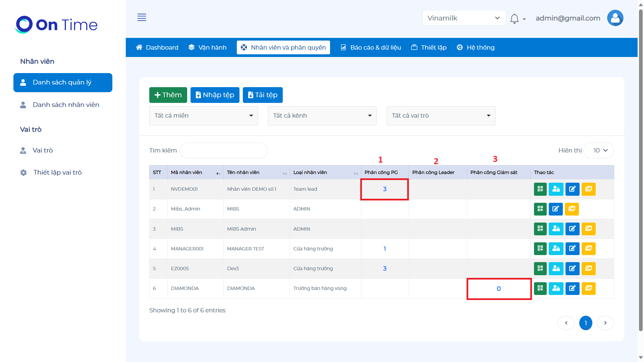This screenshot has height=362, width=644.
Task: Open QR code for NVDEMO001 row
Action: point(540,189)
